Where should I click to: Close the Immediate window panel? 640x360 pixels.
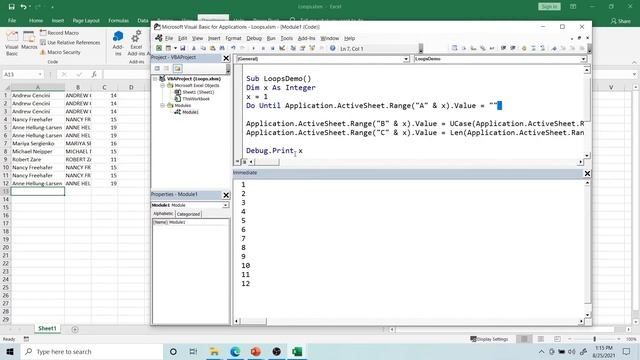tap(587, 173)
